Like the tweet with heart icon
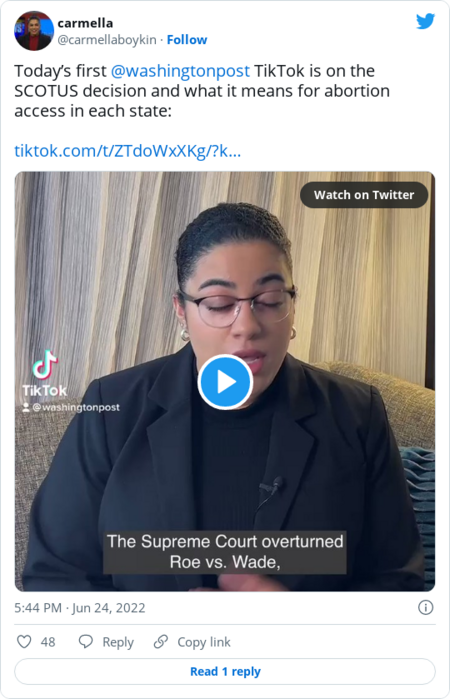The width and height of the screenshot is (450, 699). [x=24, y=642]
